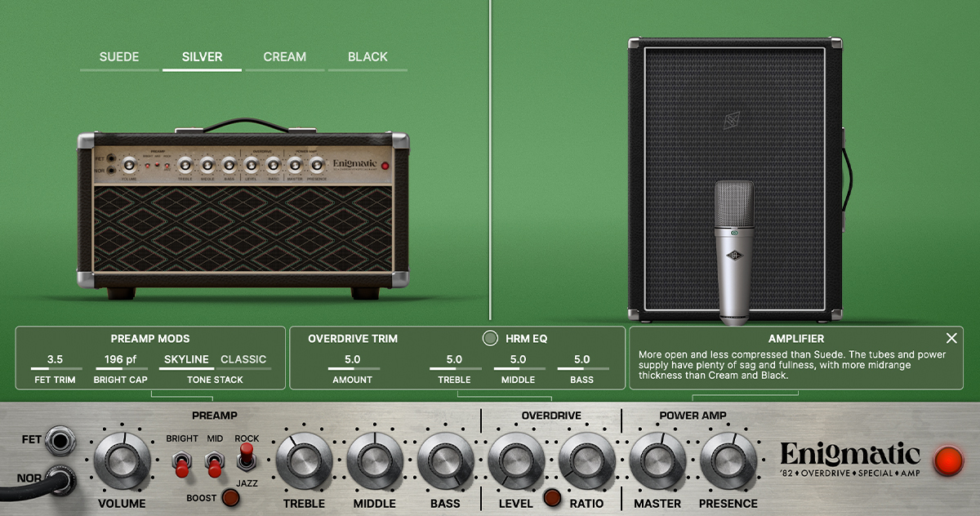The image size is (980, 516).
Task: Close the Amplifier description panel
Action: 951,338
